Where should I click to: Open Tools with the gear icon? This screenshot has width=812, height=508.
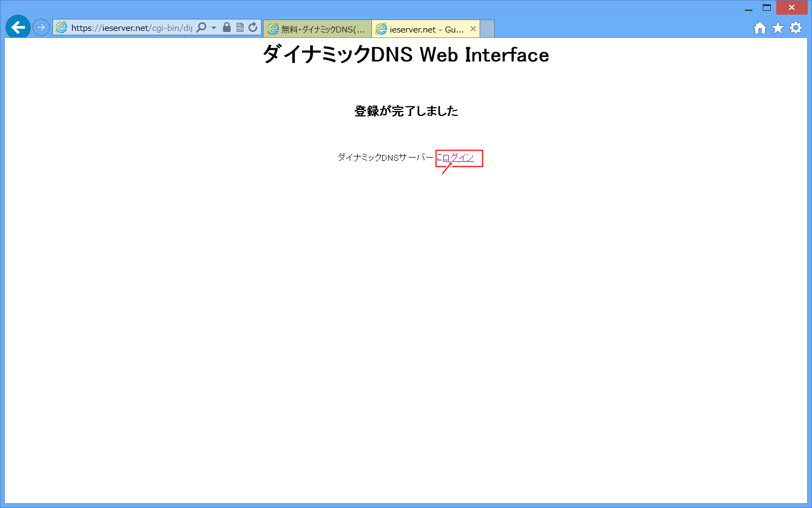click(x=796, y=28)
